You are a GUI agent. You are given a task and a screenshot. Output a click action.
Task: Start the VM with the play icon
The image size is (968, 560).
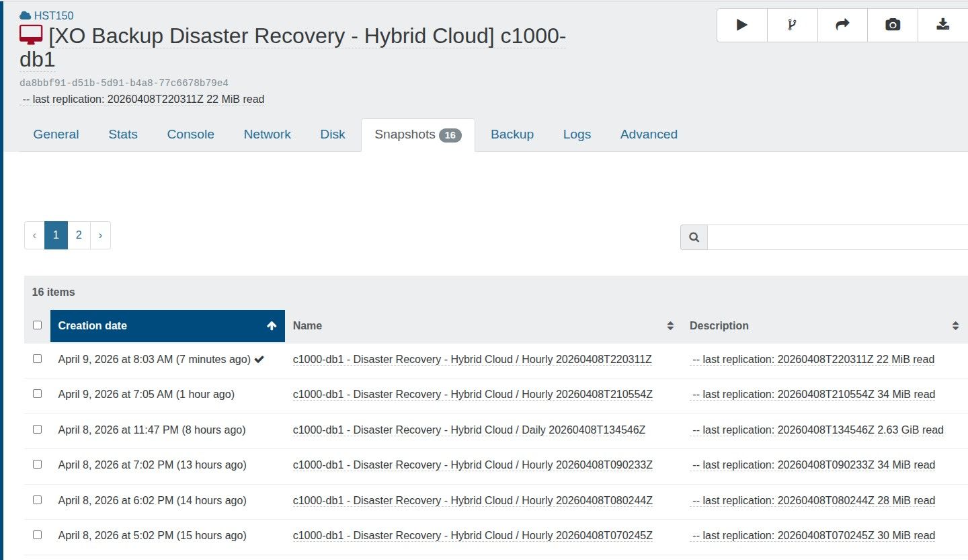(x=741, y=25)
